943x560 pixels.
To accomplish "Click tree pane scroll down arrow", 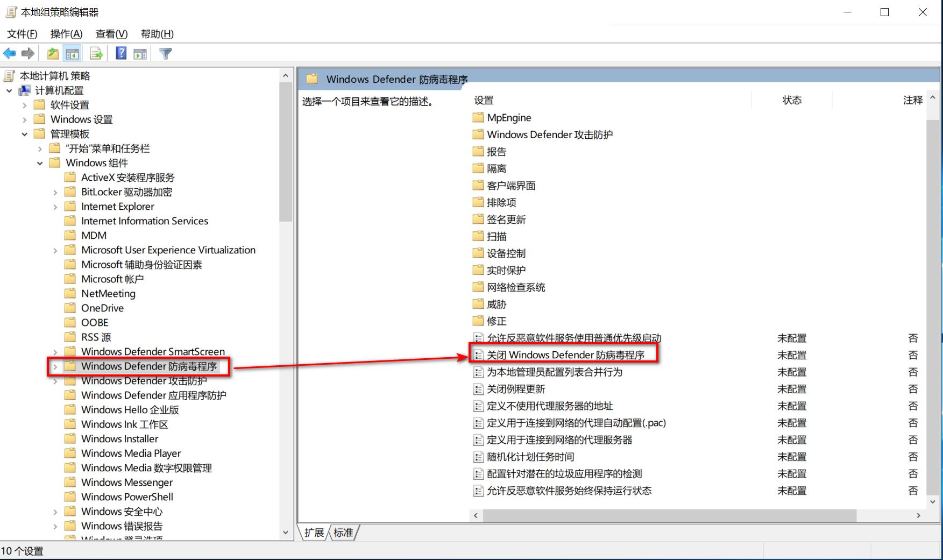I will pyautogui.click(x=286, y=533).
